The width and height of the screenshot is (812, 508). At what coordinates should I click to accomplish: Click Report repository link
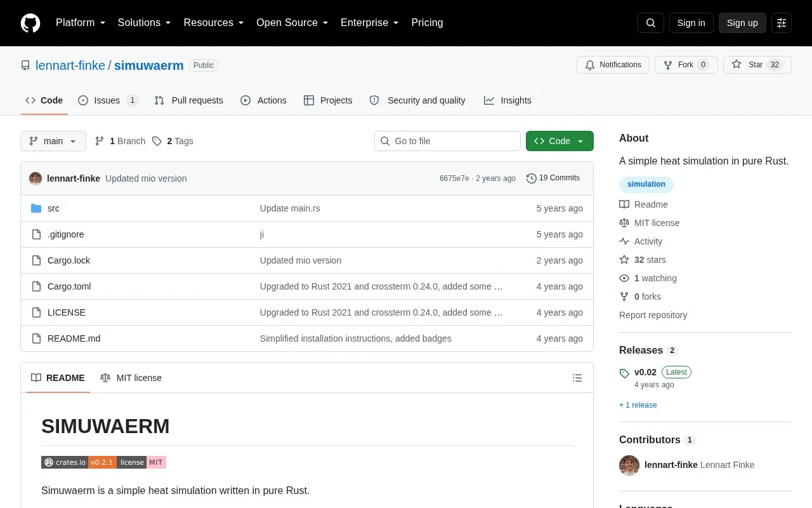(653, 315)
